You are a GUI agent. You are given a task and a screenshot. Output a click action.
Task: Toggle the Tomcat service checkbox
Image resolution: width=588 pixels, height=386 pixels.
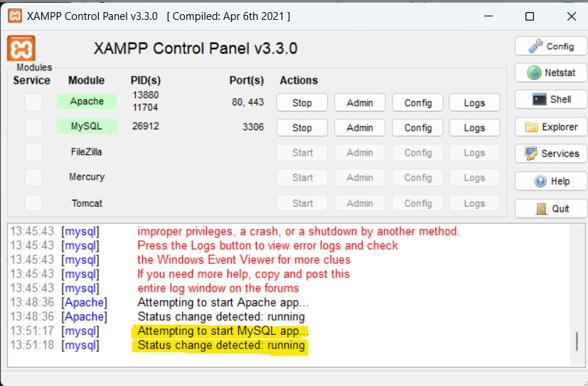[33, 203]
